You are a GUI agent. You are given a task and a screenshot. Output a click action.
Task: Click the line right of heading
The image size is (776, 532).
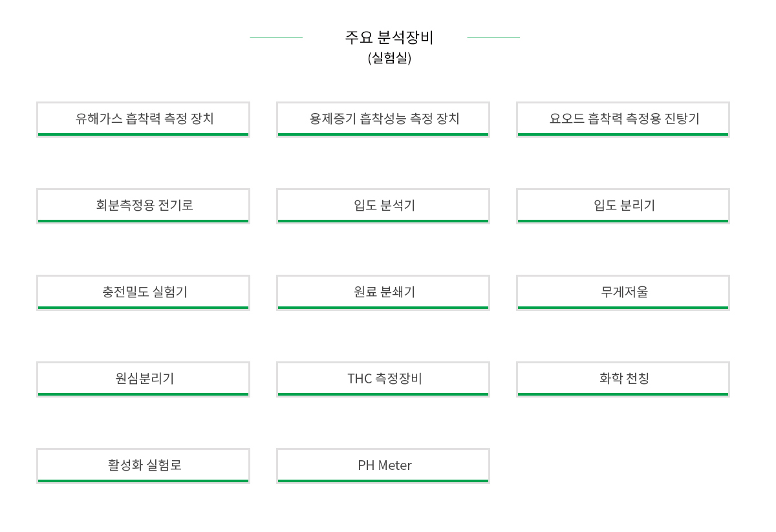(x=493, y=37)
